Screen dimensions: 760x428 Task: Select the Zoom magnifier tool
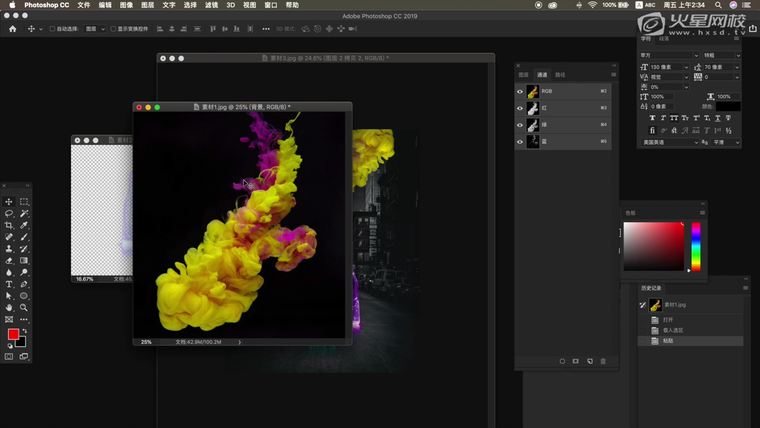pyautogui.click(x=24, y=308)
